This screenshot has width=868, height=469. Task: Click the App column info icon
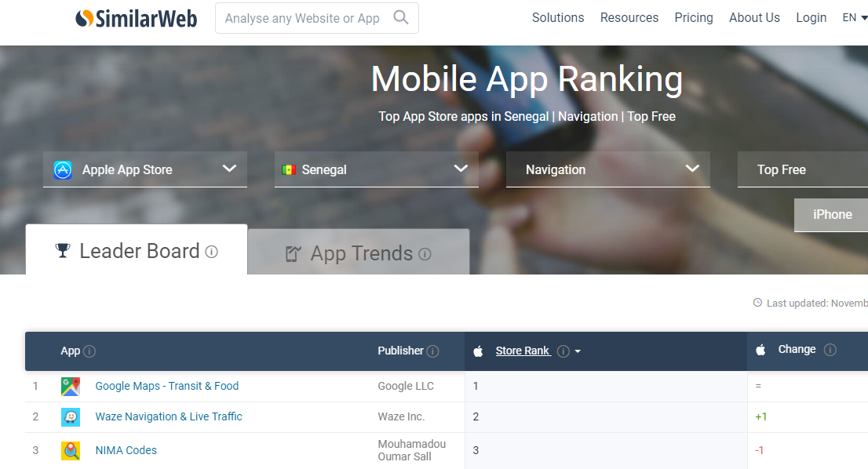[89, 351]
